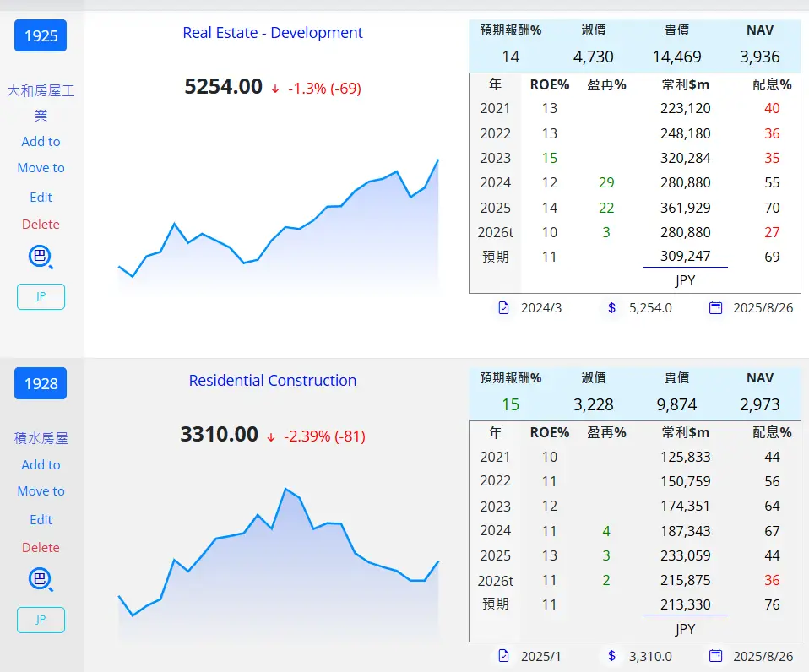
Task: Click the calendar icon in the 1928 card
Action: (x=715, y=656)
